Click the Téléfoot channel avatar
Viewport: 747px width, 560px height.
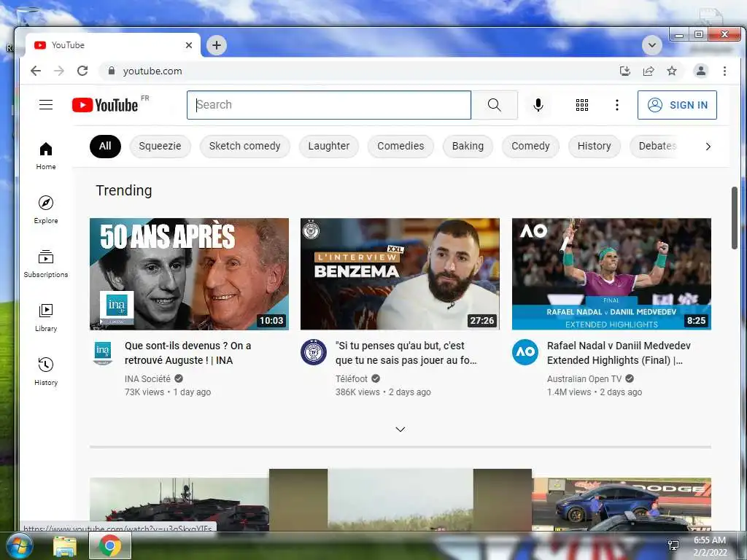pos(314,352)
